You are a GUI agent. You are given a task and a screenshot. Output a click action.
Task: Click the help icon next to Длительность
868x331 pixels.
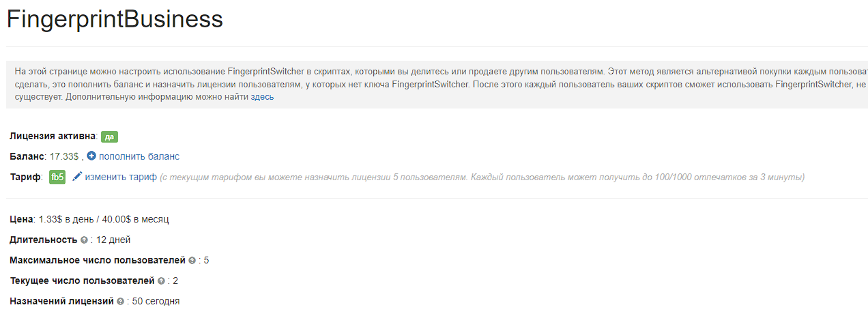pyautogui.click(x=84, y=240)
